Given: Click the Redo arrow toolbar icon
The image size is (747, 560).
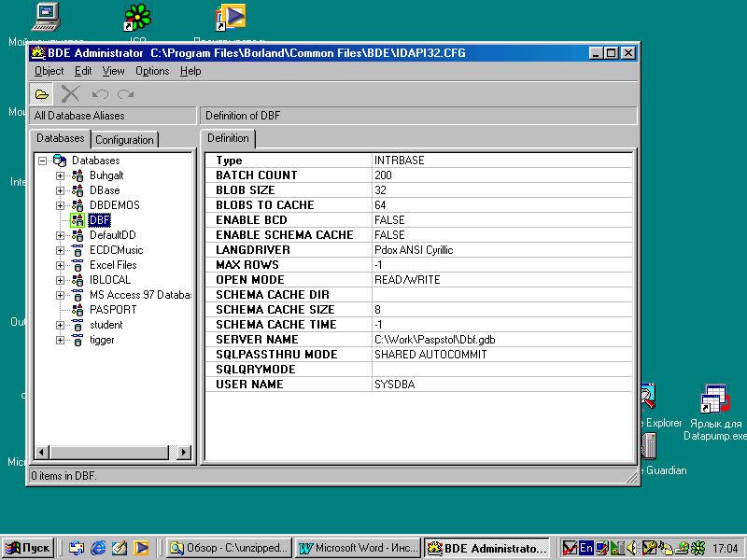Looking at the screenshot, I should [x=126, y=94].
